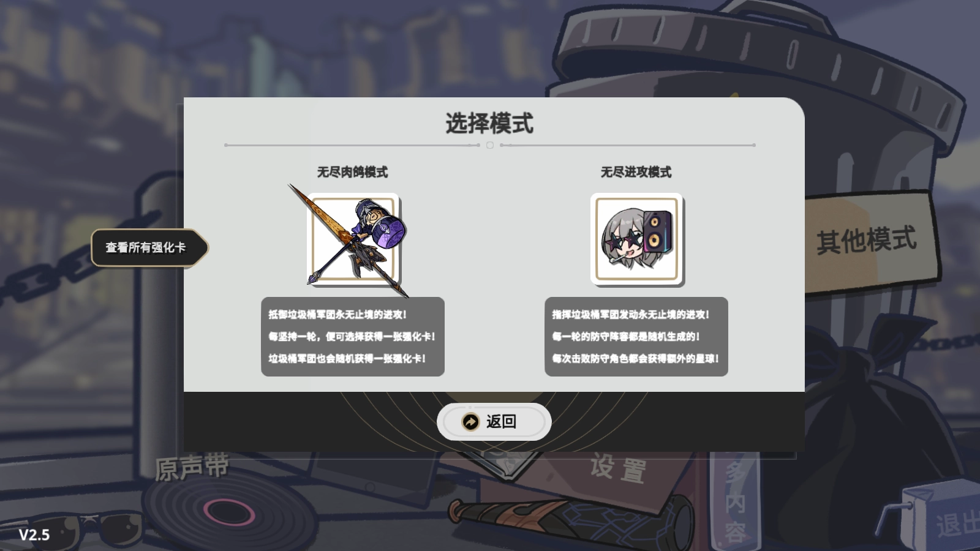The width and height of the screenshot is (980, 551).
Task: Select the 无尽进攻模式 character with speaker icon
Action: tap(637, 239)
